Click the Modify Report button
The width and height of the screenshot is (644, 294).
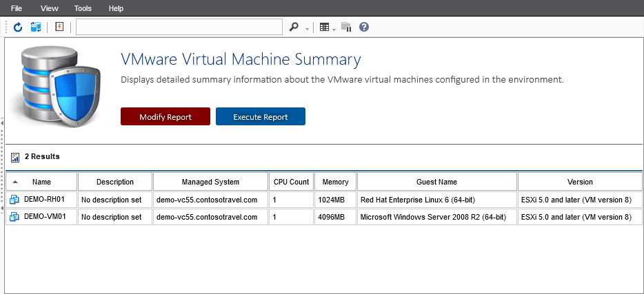tap(165, 116)
